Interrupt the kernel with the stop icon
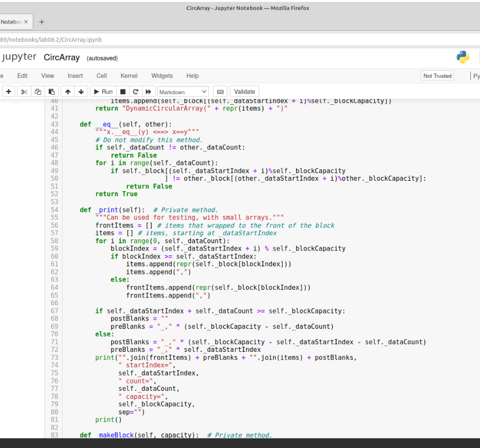Image resolution: width=480 pixels, height=448 pixels. click(122, 91)
